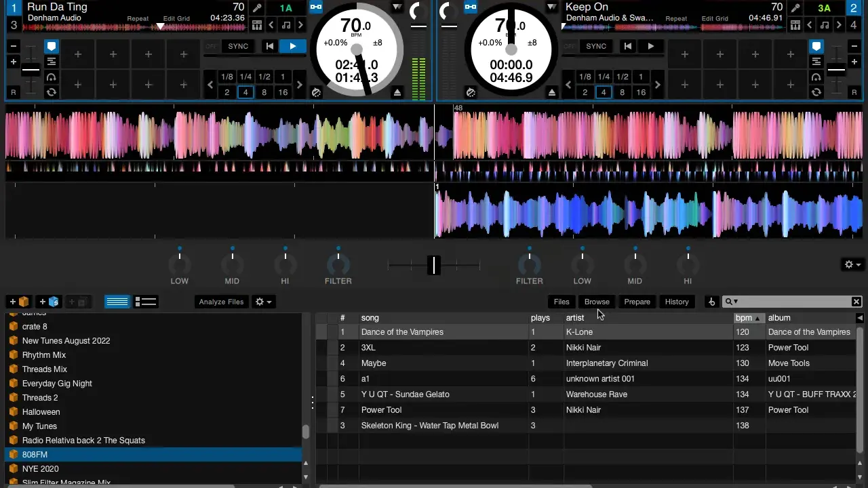This screenshot has width=868, height=488.
Task: Set right deck loop to 1/2 beat
Action: coord(622,77)
